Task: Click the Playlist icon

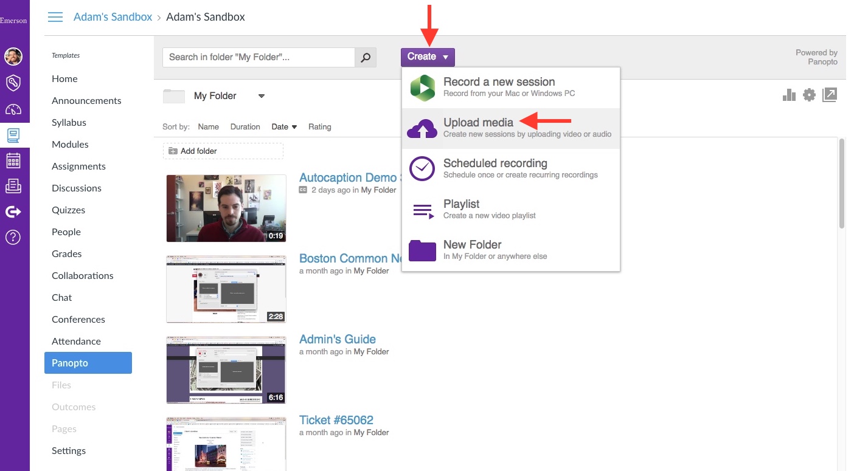Action: coord(423,211)
